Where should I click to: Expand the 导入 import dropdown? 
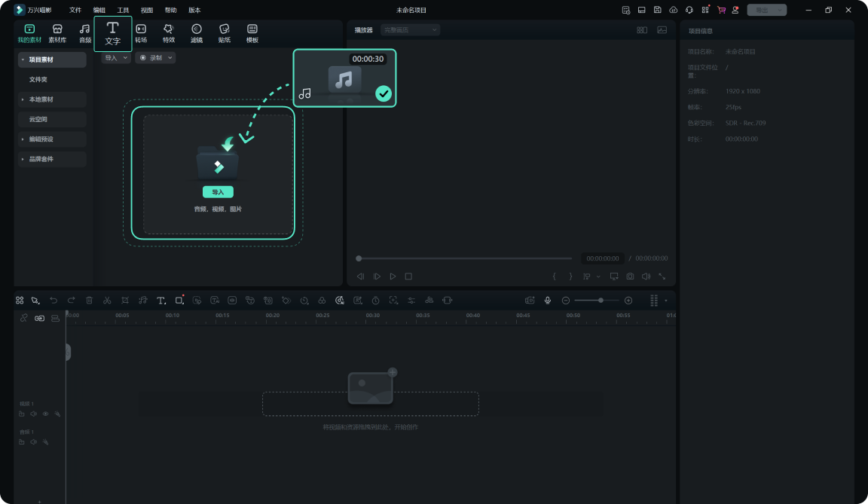(115, 57)
